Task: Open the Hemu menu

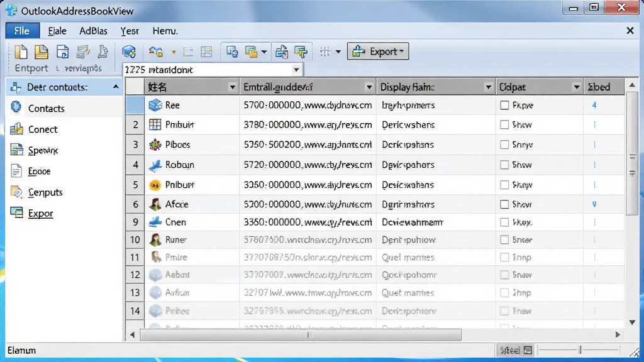Action: click(x=165, y=31)
